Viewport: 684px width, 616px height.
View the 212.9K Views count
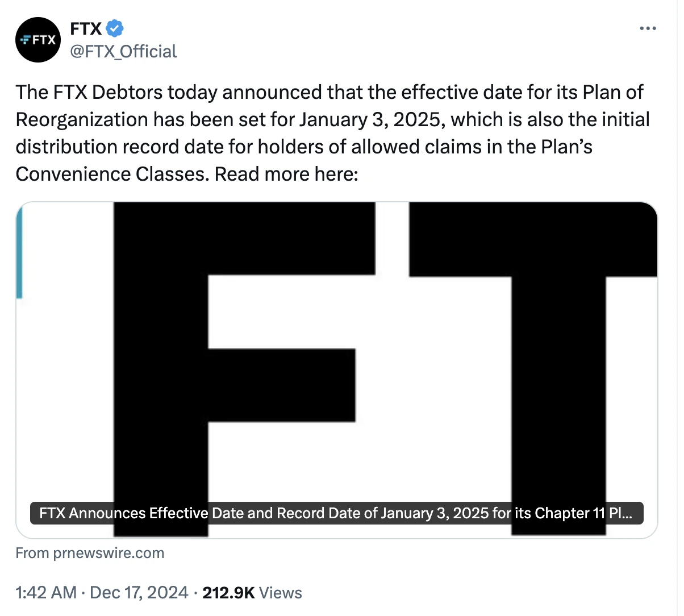click(x=252, y=593)
